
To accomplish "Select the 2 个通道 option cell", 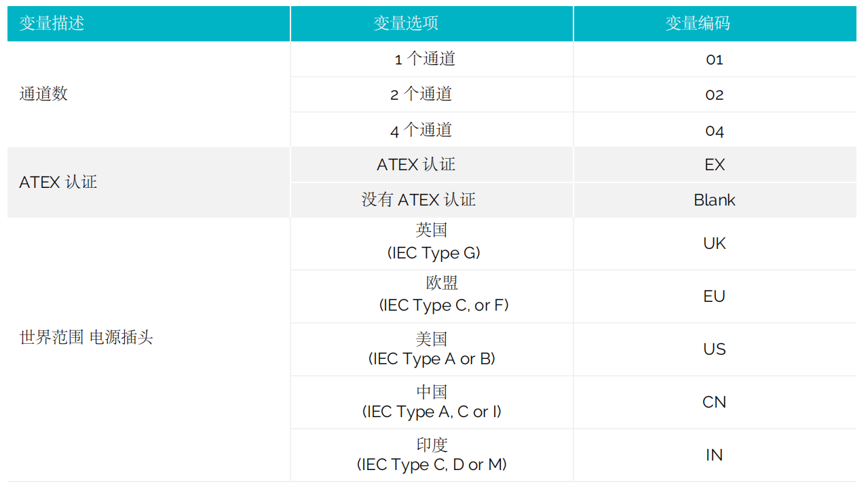I will point(421,94).
